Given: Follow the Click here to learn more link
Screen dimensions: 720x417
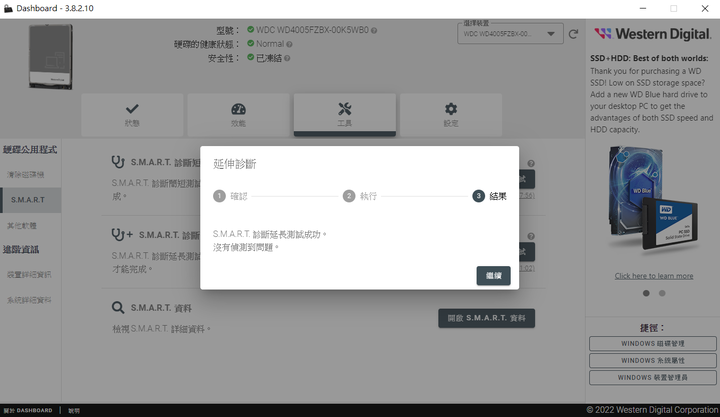Looking at the screenshot, I should pyautogui.click(x=654, y=276).
